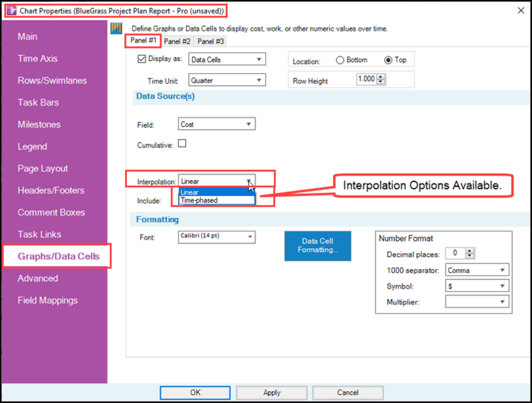
Task: Open the Symbol $ dropdown
Action: (477, 286)
